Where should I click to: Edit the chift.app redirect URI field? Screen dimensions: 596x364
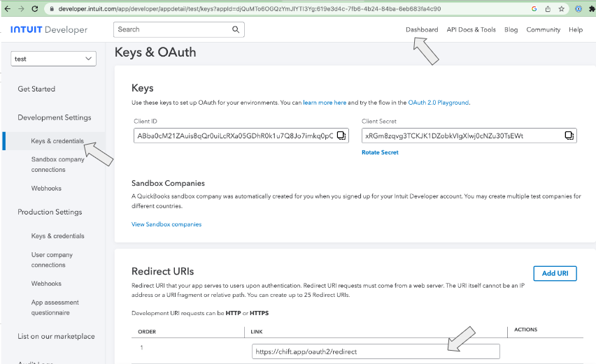pos(376,351)
